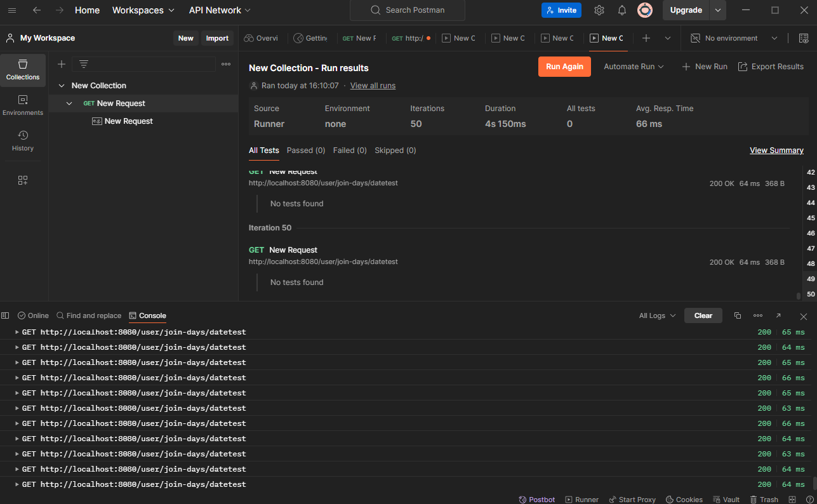The height and width of the screenshot is (504, 817).
Task: Click the copy console logs icon
Action: point(738,315)
